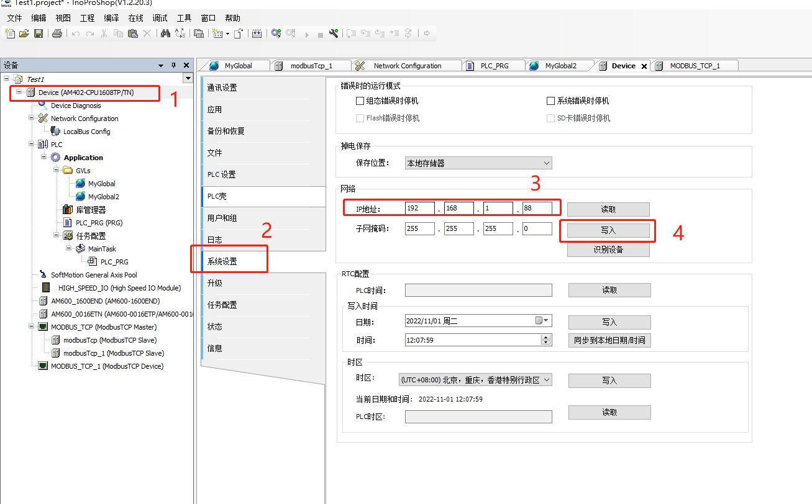
Task: Click 读取 button next to IP地址
Action: [608, 209]
